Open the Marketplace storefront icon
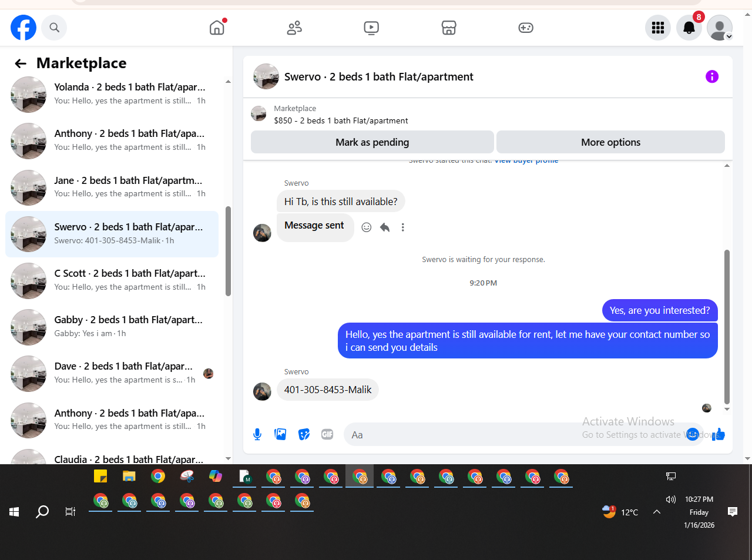Screen dimensions: 752x560 pos(449,28)
